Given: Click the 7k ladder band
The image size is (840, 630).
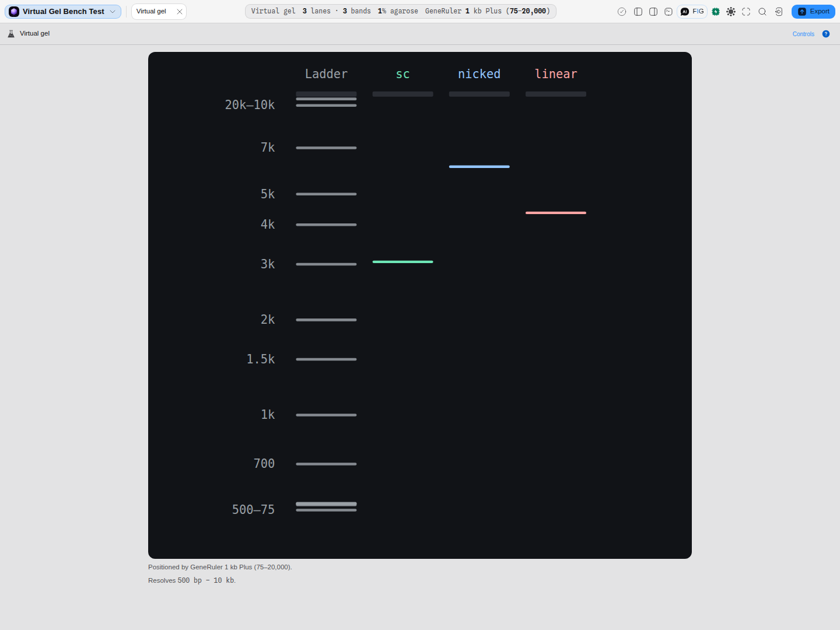Looking at the screenshot, I should [326, 148].
